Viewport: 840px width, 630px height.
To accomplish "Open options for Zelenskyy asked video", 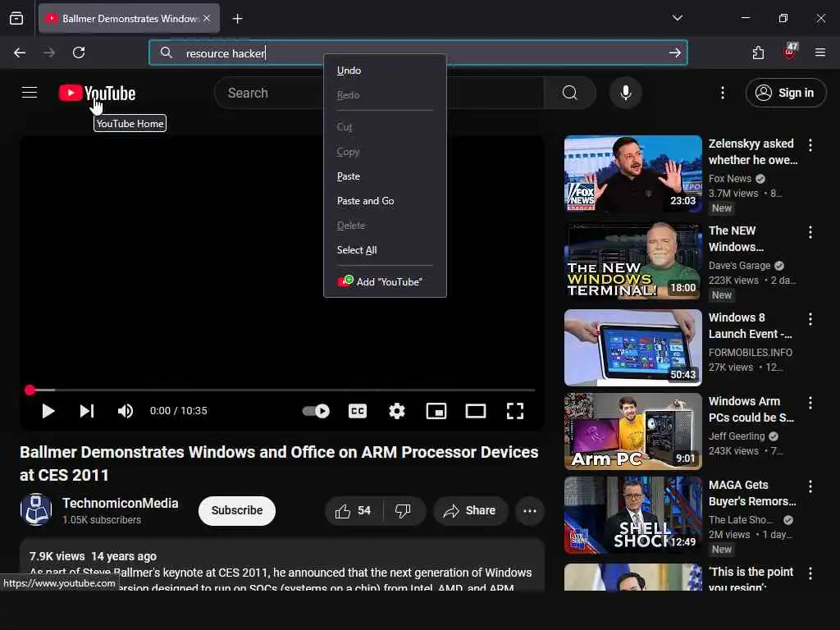I will coord(810,145).
